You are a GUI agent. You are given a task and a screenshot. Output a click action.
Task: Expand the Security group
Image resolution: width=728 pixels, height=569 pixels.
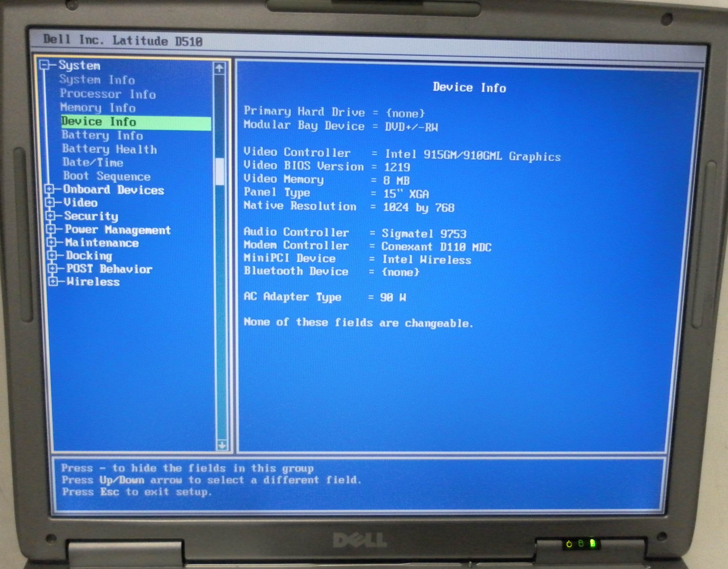pyautogui.click(x=50, y=215)
